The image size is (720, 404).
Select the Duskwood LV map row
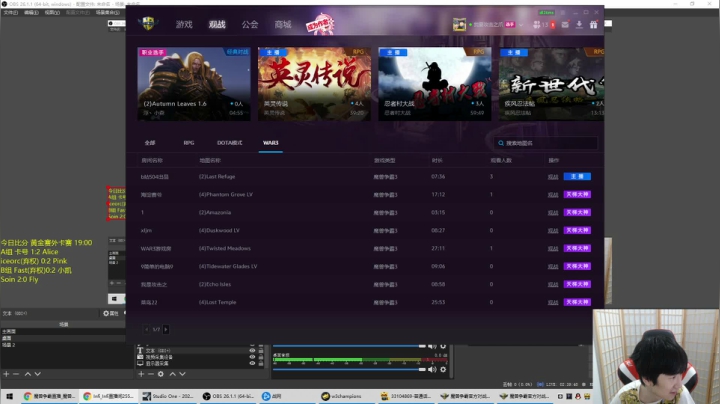point(365,230)
